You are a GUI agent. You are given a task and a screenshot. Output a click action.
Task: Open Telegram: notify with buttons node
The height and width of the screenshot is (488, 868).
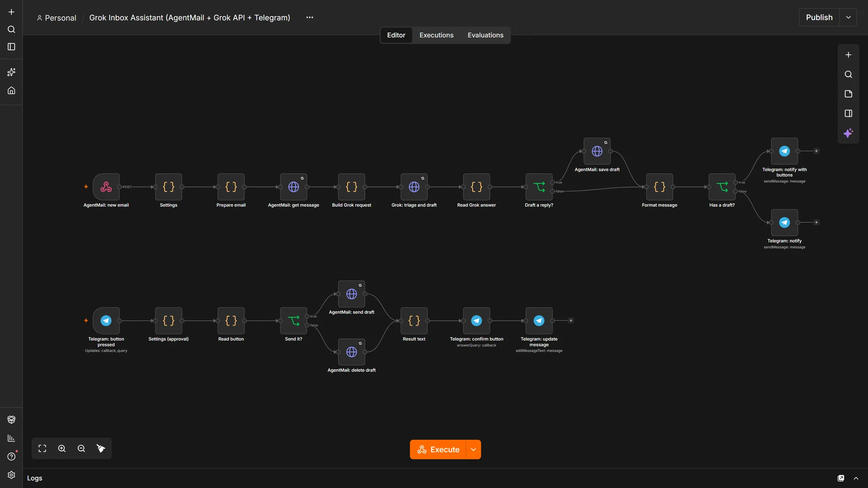point(785,151)
